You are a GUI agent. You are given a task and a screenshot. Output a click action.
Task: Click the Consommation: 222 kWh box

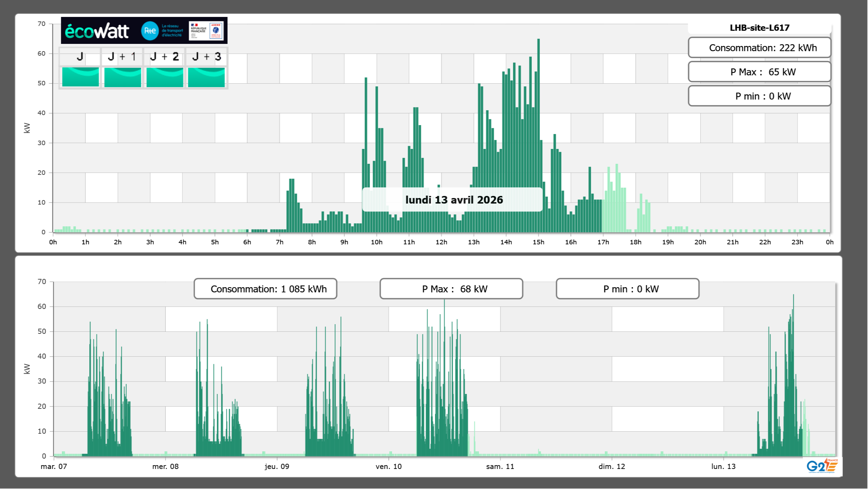(x=759, y=48)
